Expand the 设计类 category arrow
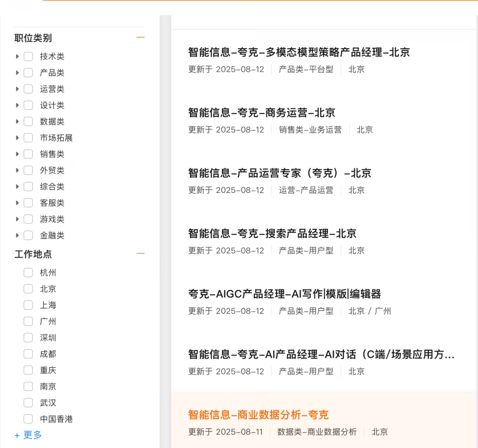The image size is (478, 448). [17, 105]
